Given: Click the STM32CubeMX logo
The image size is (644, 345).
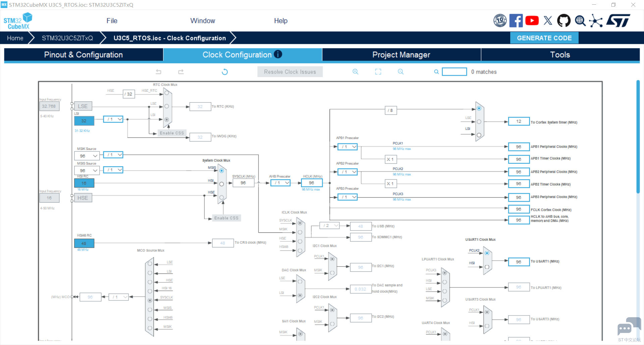Looking at the screenshot, I should pos(18,21).
